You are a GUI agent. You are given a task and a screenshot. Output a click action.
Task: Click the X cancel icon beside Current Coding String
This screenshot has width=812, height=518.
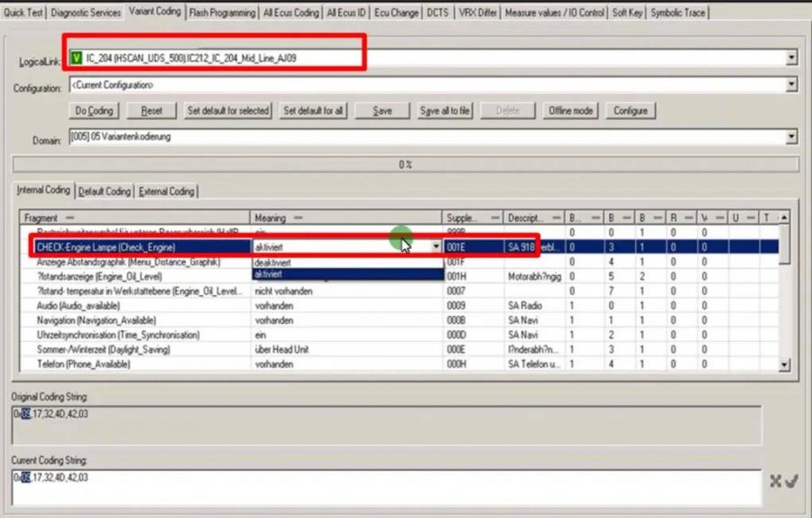775,481
